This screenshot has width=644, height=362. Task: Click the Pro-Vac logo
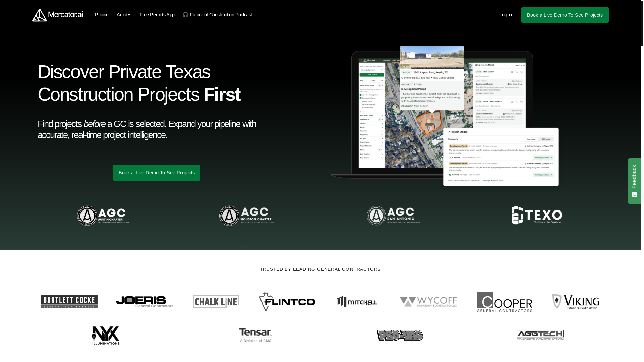click(x=400, y=335)
